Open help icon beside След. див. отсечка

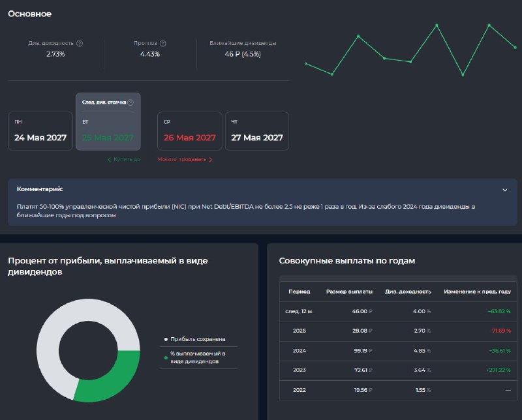click(x=131, y=102)
